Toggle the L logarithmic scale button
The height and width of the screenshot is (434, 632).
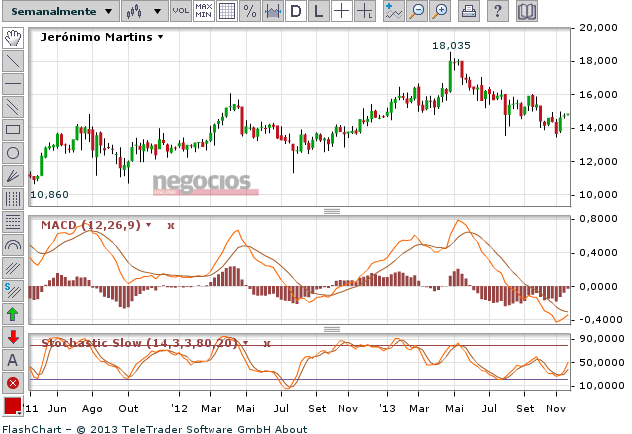pos(318,11)
